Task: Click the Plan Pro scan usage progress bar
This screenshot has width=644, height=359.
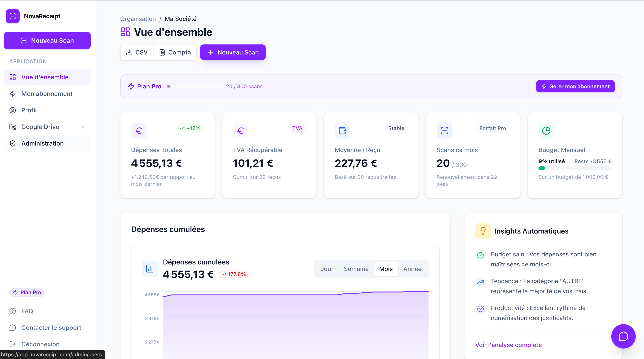Action: [194, 86]
